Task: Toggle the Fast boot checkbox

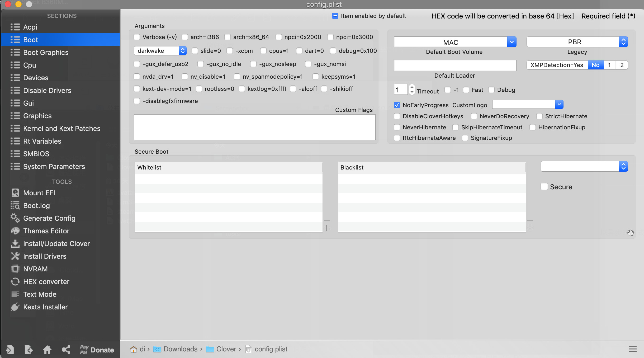Action: pos(466,90)
